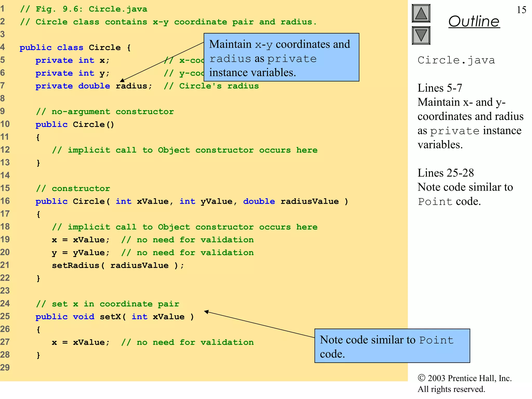Click slide page number 15

click(521, 10)
